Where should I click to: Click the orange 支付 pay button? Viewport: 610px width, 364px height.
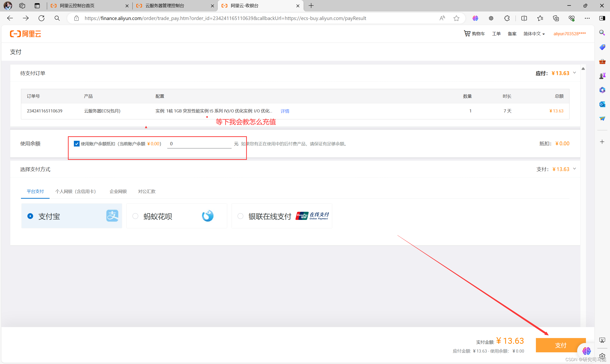click(x=561, y=345)
